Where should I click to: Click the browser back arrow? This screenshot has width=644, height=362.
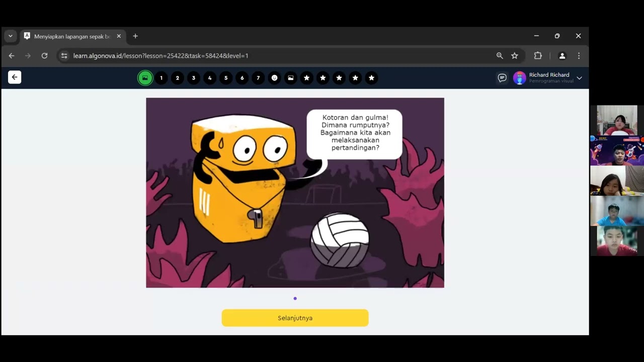point(12,56)
